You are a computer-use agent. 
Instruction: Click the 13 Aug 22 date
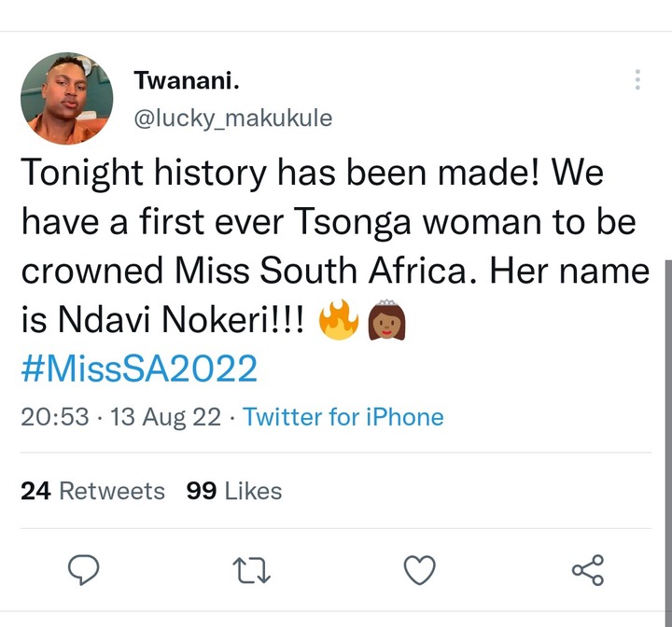[166, 416]
